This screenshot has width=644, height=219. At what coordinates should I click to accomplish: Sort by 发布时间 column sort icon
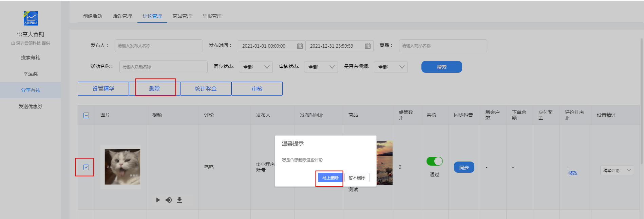pyautogui.click(x=321, y=115)
